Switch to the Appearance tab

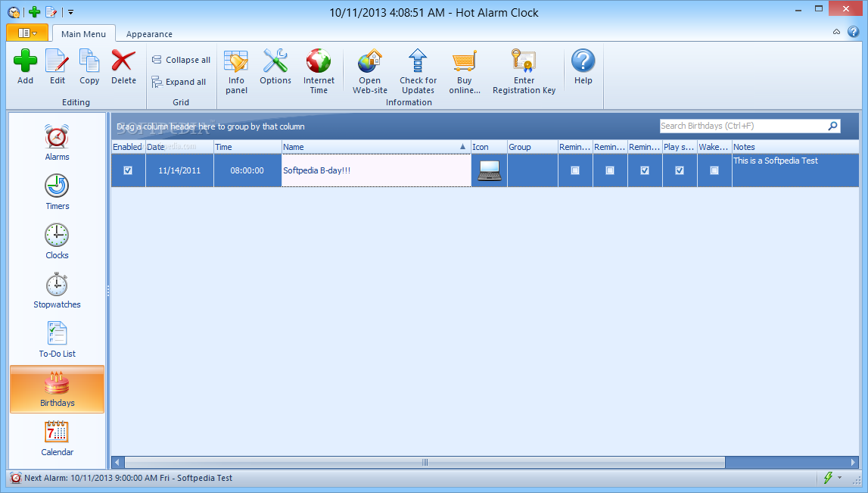coord(149,34)
